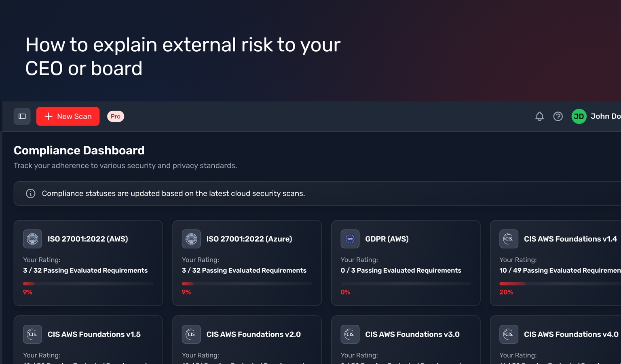Select the ISO 27001:2022 (AWS) badge icon
The image size is (621, 364).
(32, 239)
